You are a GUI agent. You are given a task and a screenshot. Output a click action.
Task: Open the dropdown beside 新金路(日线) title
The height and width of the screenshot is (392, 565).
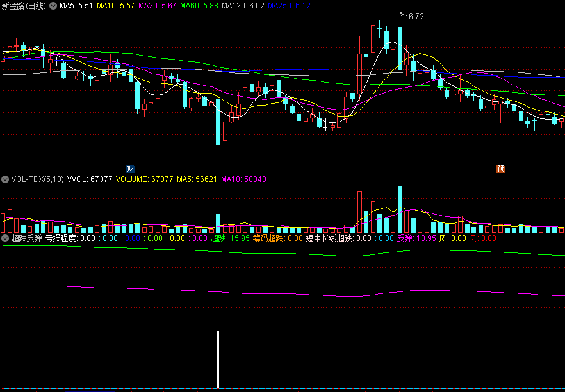tap(53, 6)
